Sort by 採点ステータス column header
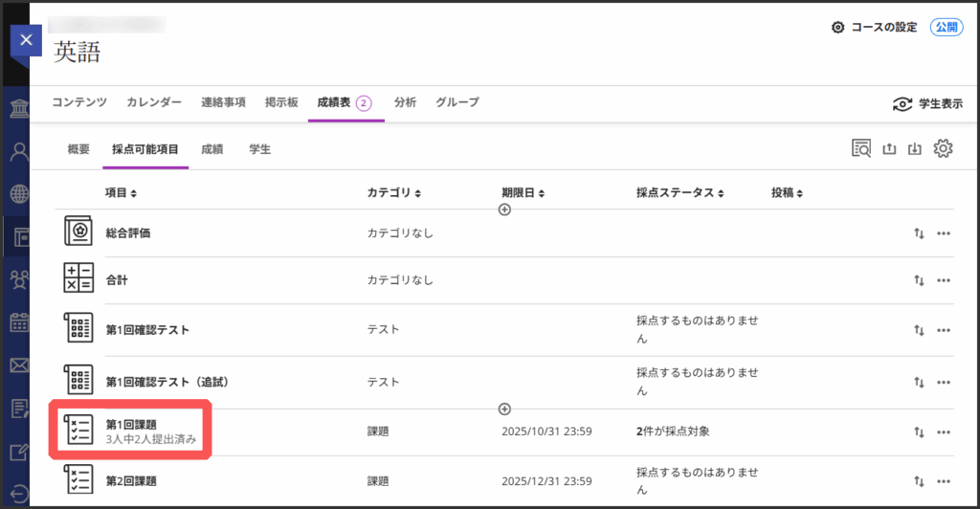The height and width of the screenshot is (509, 980). point(680,193)
